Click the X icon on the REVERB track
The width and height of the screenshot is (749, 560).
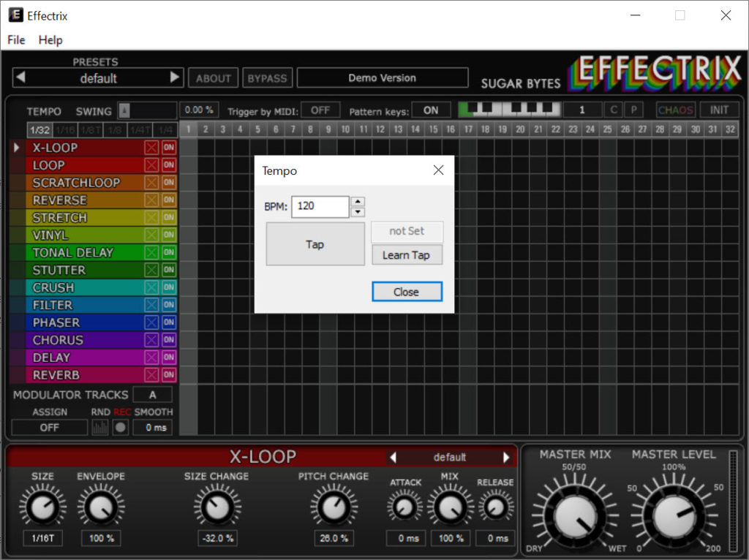click(151, 375)
